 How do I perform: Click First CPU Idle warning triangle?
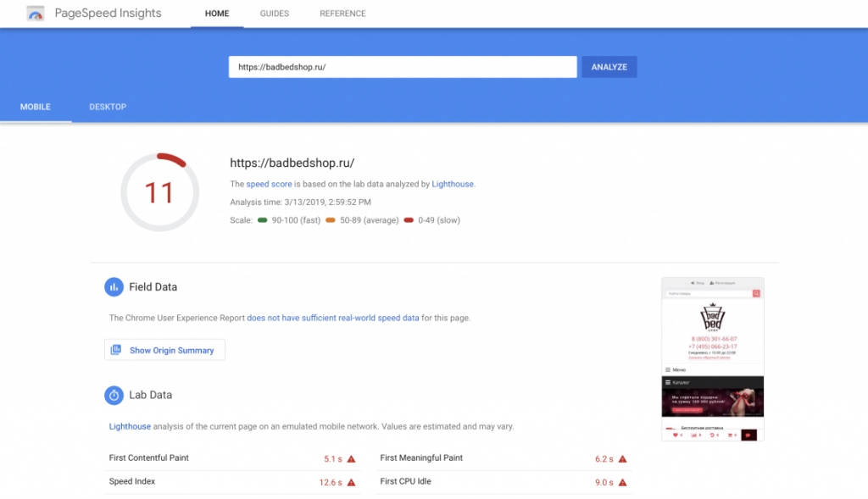(623, 482)
